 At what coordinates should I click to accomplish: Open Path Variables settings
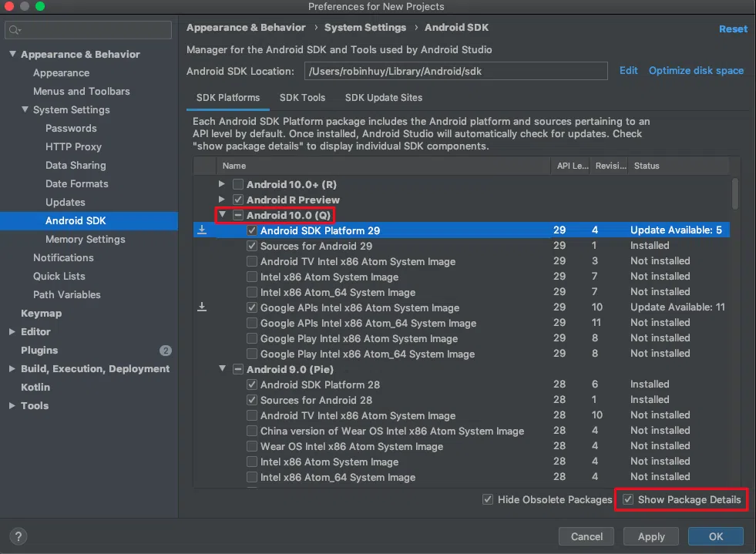pos(66,294)
